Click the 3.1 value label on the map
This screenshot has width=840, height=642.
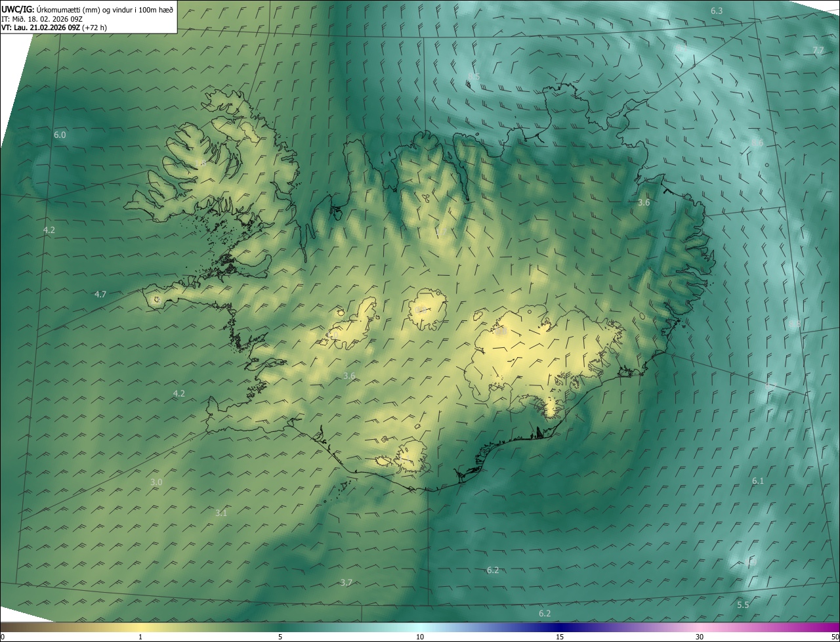pos(221,513)
